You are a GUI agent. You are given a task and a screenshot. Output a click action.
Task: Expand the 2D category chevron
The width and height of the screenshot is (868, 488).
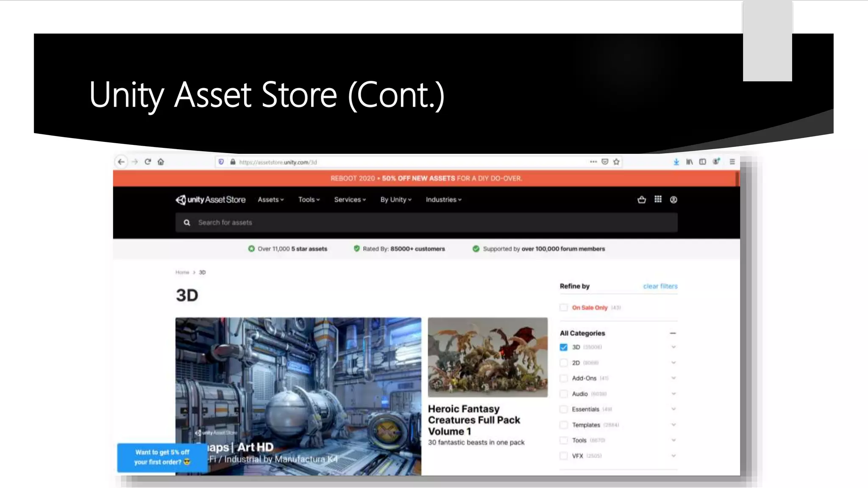pyautogui.click(x=673, y=363)
